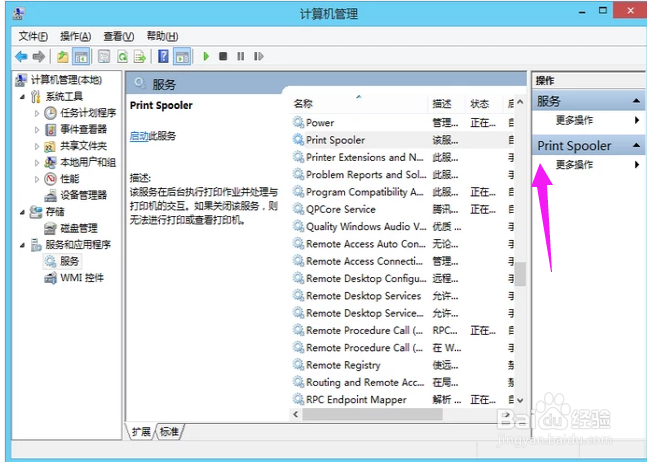Click the 事件查看器 icon
The width and height of the screenshot is (647, 462).
coord(50,130)
